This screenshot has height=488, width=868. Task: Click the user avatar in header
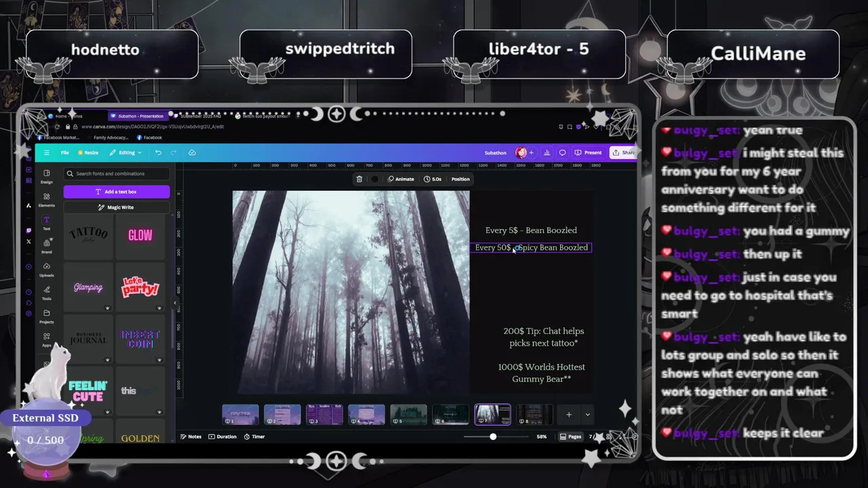[521, 152]
